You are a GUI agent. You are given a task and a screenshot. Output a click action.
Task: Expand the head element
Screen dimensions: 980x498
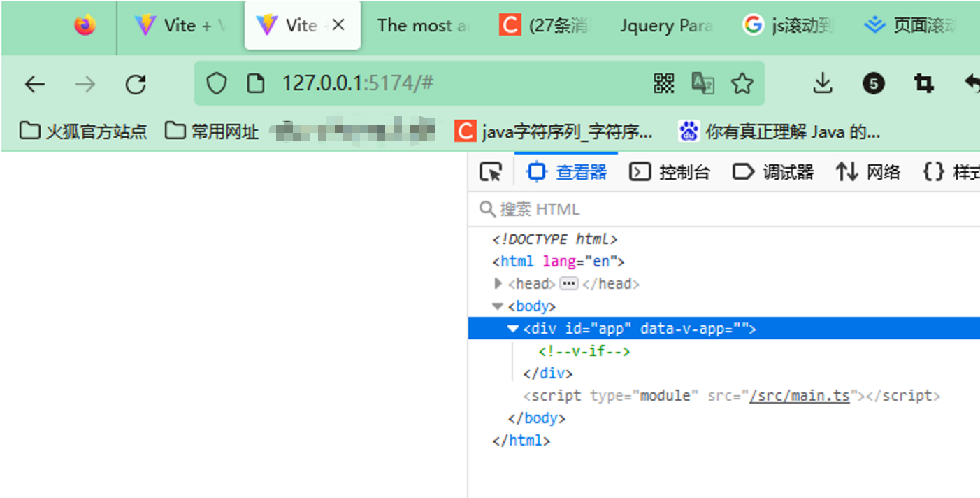(x=498, y=283)
